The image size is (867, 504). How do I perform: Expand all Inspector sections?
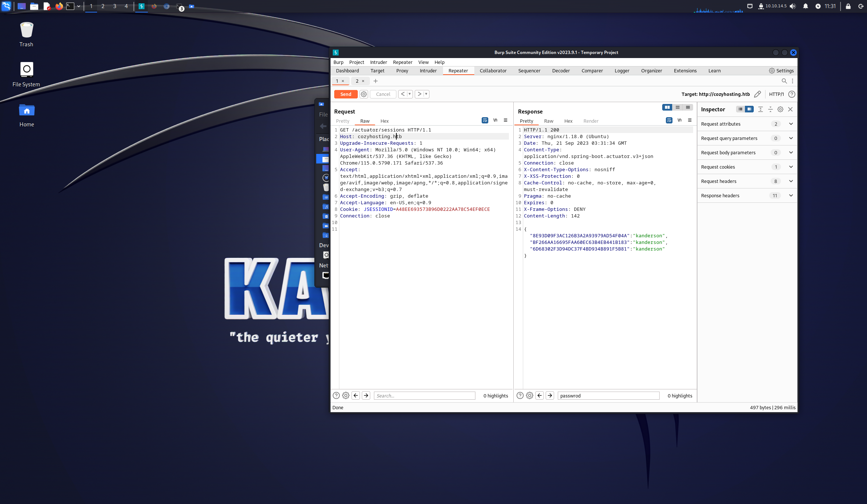click(x=760, y=109)
